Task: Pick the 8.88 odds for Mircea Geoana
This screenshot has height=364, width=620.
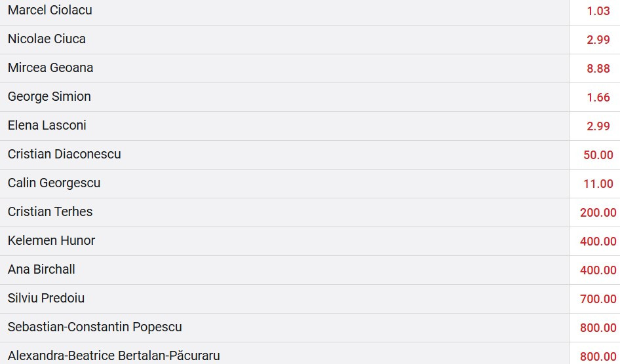Action: [x=598, y=69]
